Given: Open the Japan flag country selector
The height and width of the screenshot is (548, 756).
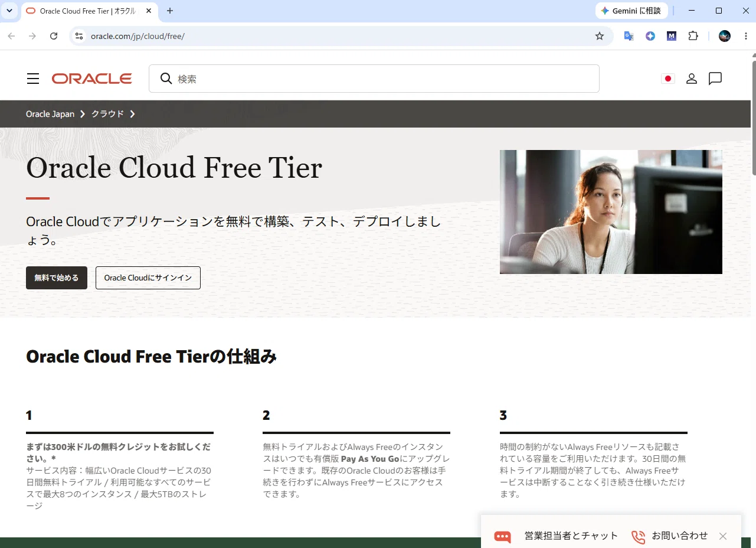Looking at the screenshot, I should (x=668, y=79).
